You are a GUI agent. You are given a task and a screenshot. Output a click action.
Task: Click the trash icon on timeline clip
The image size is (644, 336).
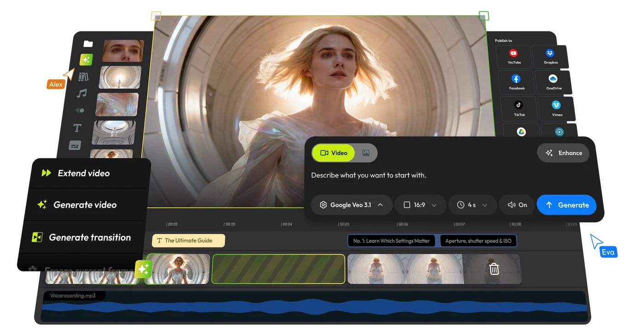(494, 269)
